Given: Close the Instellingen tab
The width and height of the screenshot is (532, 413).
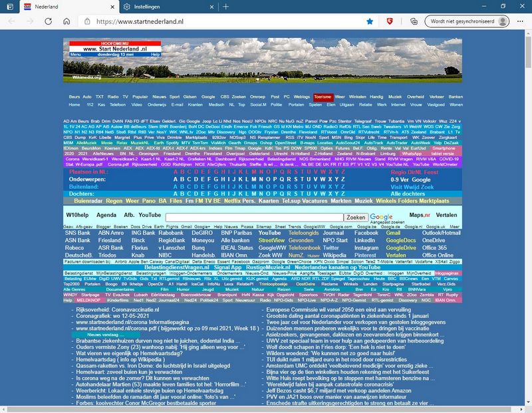Looking at the screenshot, I should (211, 7).
